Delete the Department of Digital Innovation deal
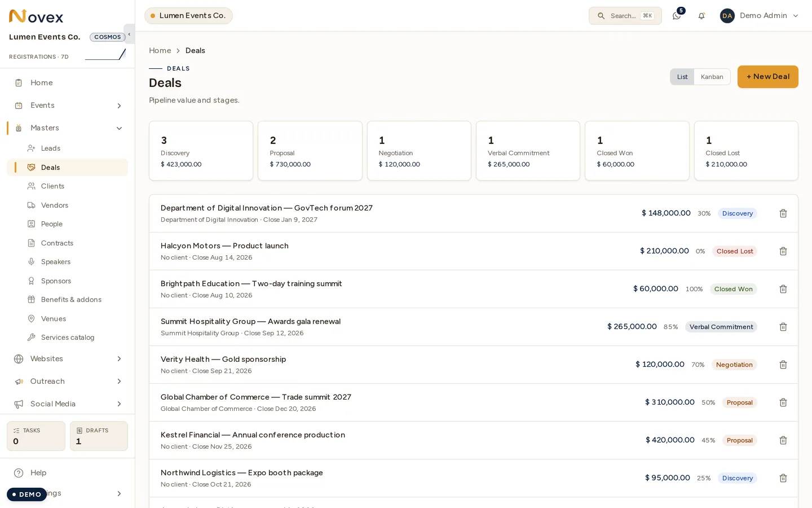This screenshot has width=812, height=508. pos(783,213)
